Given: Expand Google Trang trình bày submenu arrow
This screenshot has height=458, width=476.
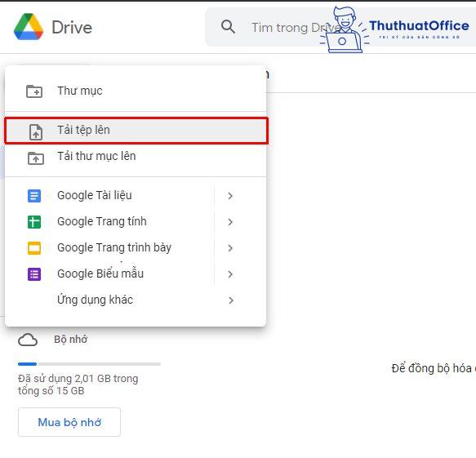Looking at the screenshot, I should pos(230,248).
